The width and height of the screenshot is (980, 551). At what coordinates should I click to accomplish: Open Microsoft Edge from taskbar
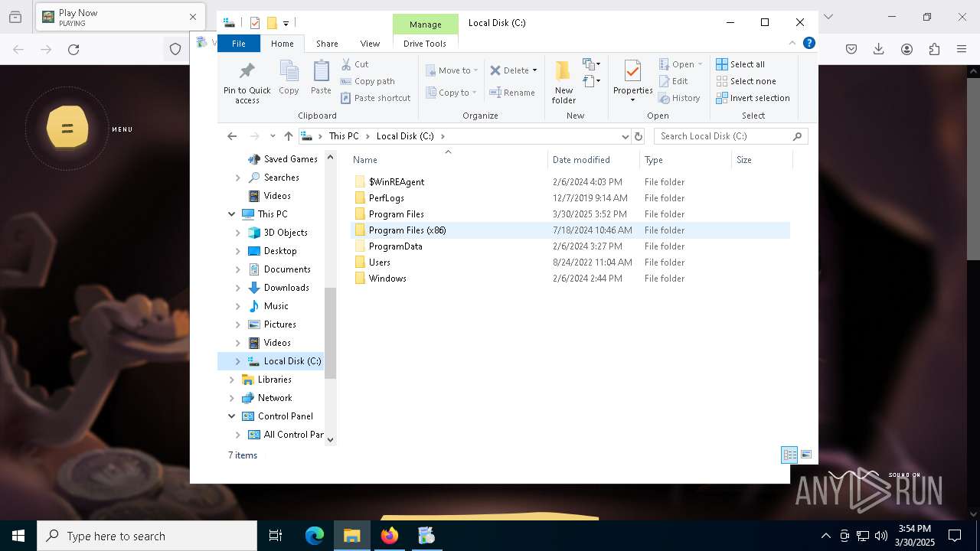coord(315,536)
